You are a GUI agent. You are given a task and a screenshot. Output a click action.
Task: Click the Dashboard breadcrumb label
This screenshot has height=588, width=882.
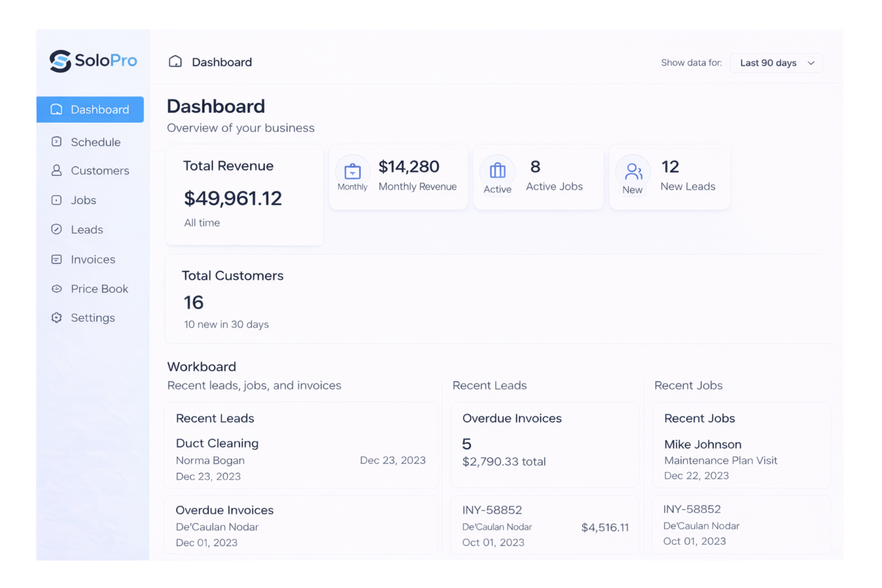(222, 62)
